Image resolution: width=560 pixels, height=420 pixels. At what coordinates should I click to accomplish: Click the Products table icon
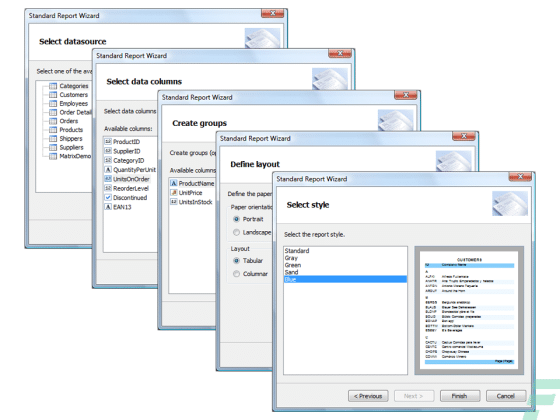point(53,130)
